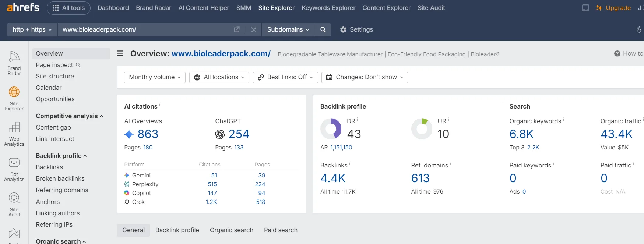Image resolution: width=644 pixels, height=244 pixels.
Task: Click the UR donut chart
Action: coord(422,128)
